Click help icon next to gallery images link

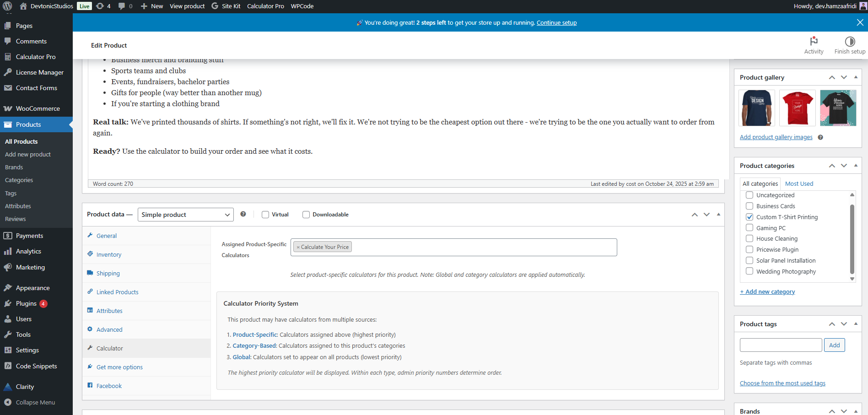point(820,137)
